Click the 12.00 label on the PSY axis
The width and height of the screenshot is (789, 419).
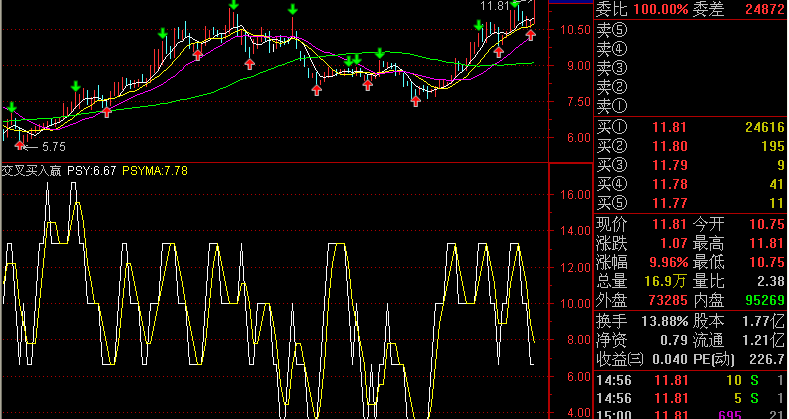pos(576,268)
